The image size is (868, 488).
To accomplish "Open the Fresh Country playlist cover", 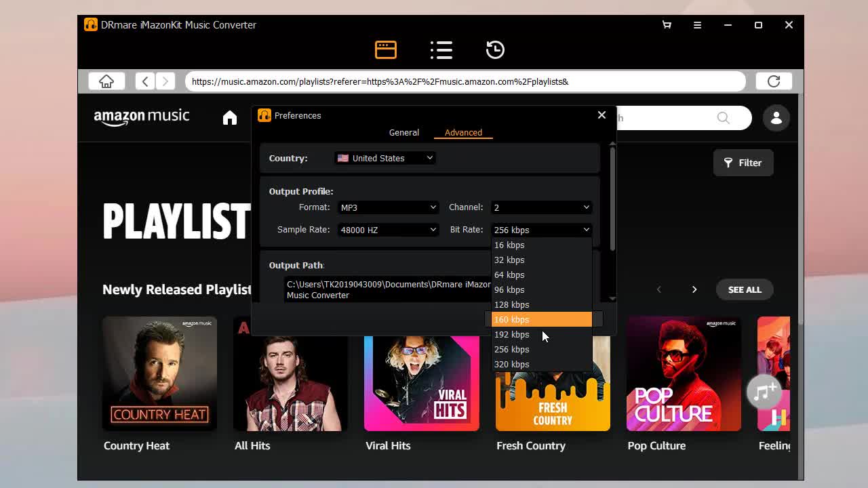I will (553, 401).
